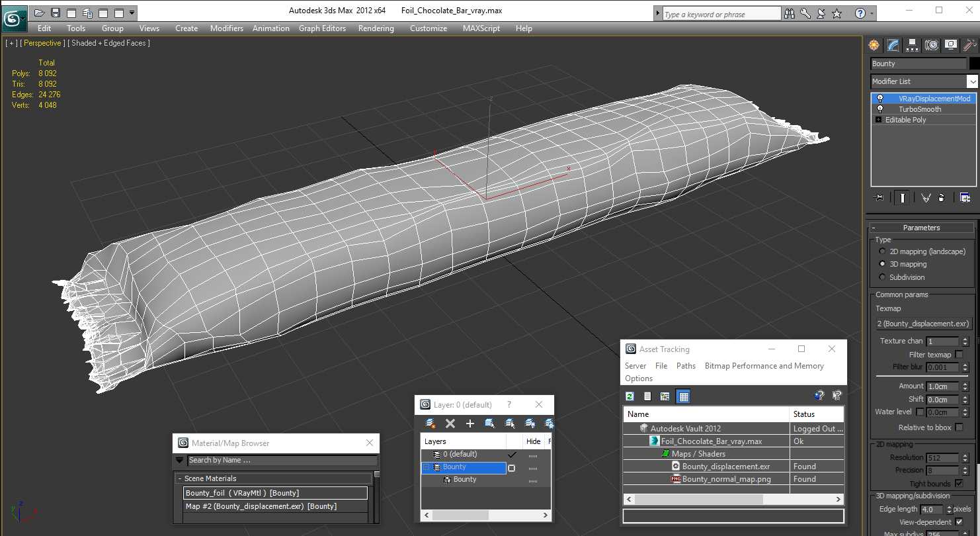
Task: Click Create New Layer icon in Layer dialog
Action: 430,424
